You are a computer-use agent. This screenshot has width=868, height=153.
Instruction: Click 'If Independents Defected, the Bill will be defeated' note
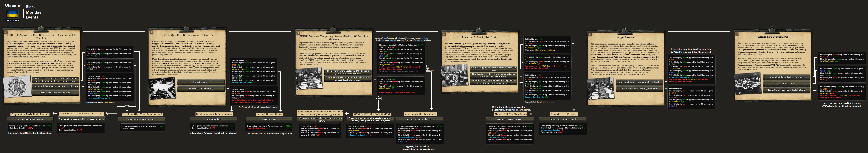pyautogui.click(x=212, y=133)
